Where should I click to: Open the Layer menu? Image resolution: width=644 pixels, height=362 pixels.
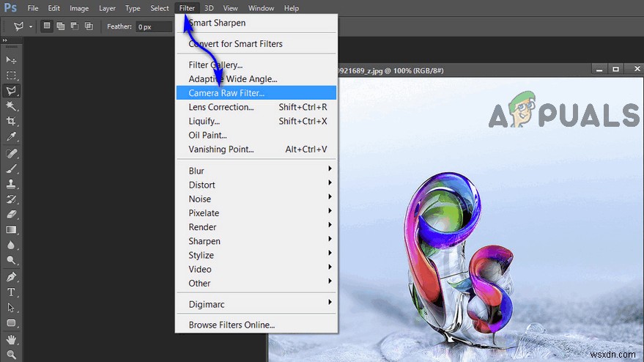tap(107, 8)
